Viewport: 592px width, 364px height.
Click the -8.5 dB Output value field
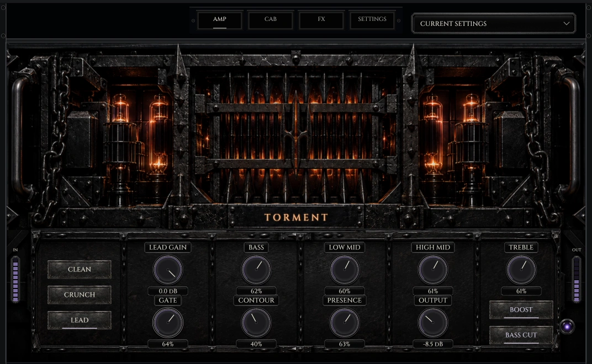pos(432,344)
